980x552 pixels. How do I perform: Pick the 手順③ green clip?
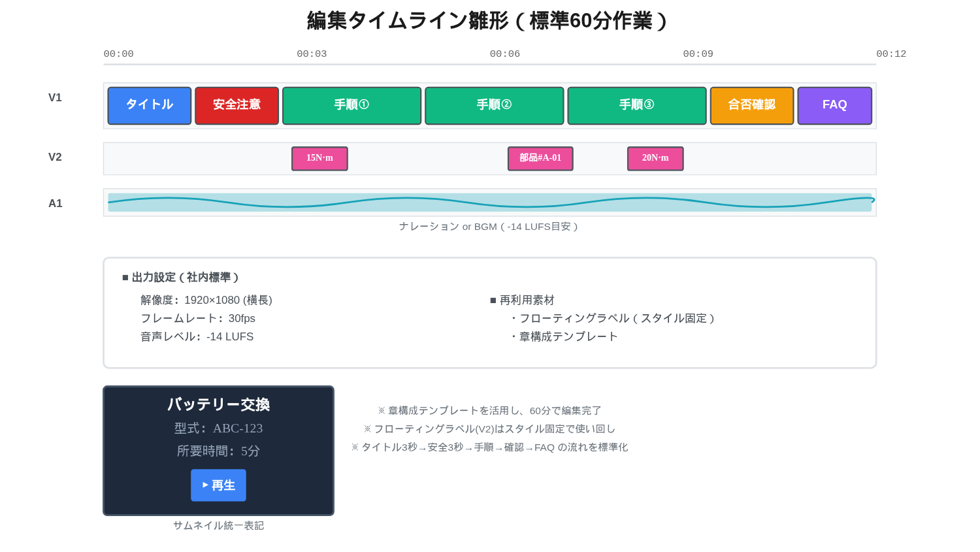[x=636, y=105]
